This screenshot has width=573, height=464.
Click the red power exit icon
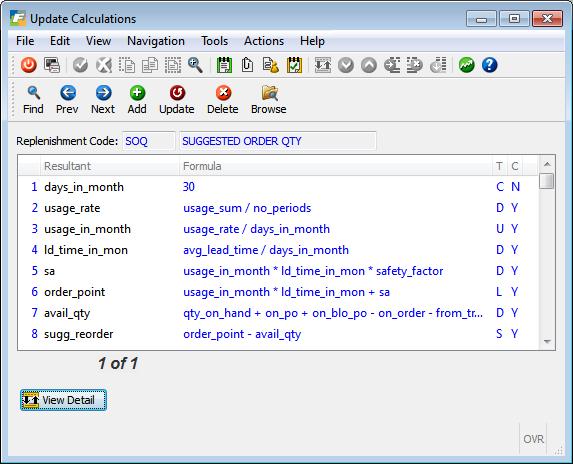point(29,65)
